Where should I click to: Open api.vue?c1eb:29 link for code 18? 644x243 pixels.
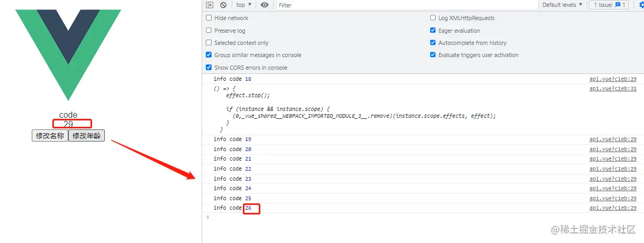613,79
